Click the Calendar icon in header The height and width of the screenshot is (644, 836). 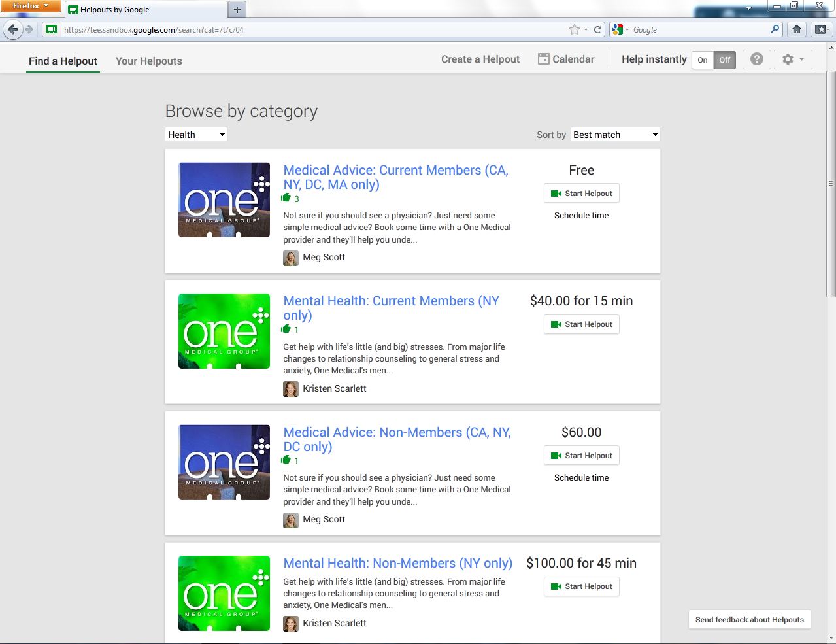coord(543,59)
